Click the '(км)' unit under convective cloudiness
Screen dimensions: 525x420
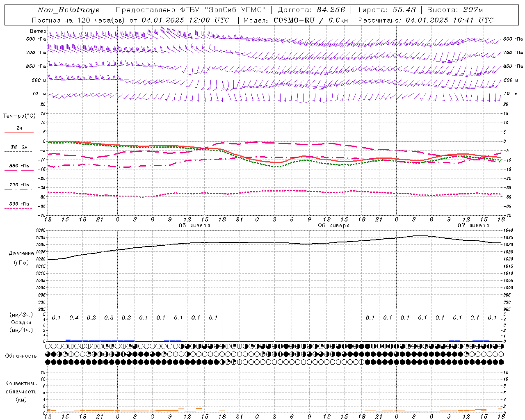click(x=21, y=399)
